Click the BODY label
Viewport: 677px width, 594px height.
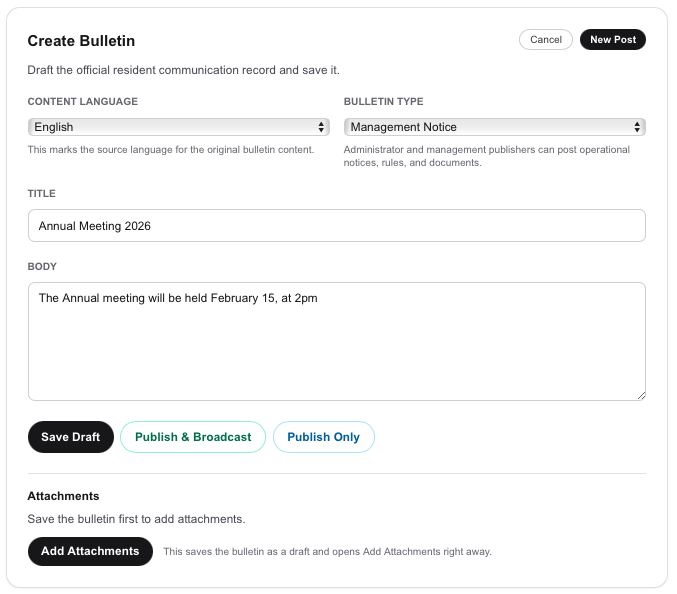coord(42,266)
